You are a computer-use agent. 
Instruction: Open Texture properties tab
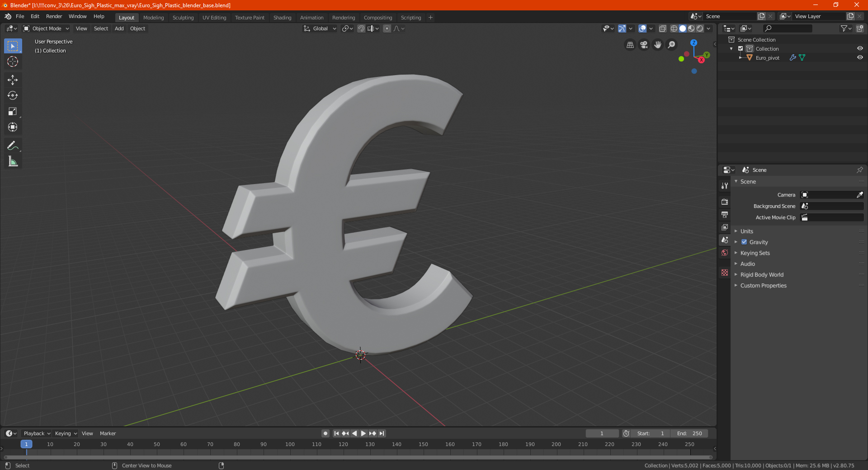coord(725,273)
